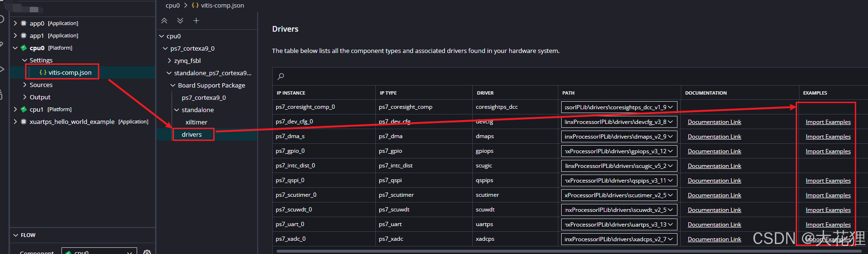Open path dropdown for uartps driver

pos(619,225)
